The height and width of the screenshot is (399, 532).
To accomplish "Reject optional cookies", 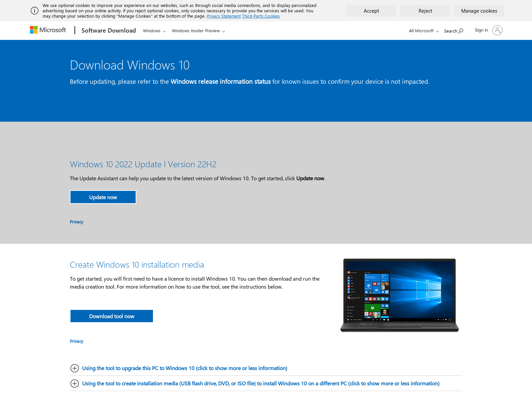I will pos(425,11).
